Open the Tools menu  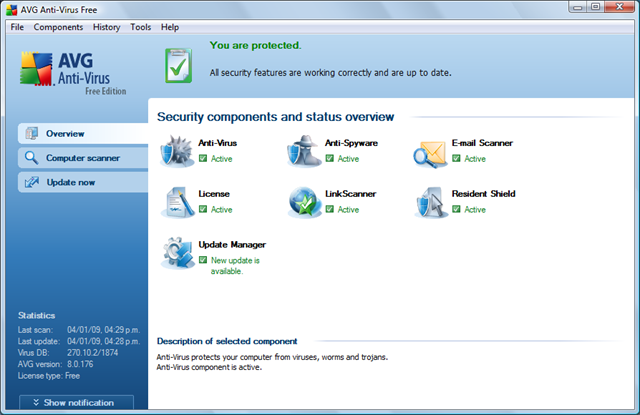pos(140,27)
